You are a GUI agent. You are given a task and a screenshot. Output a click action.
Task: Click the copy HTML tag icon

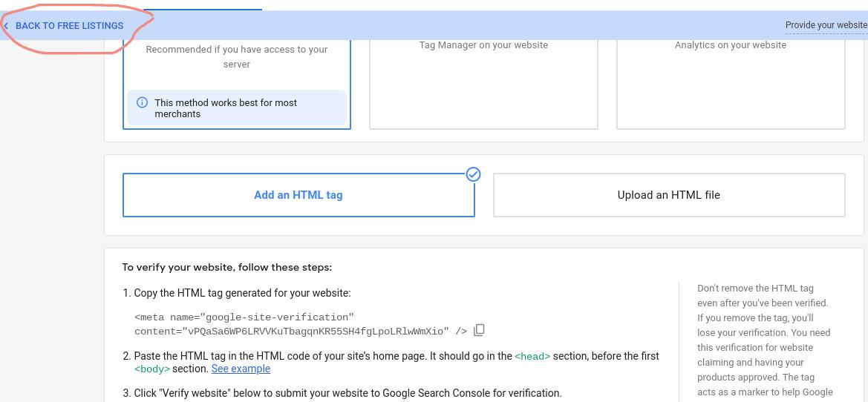[x=479, y=330]
